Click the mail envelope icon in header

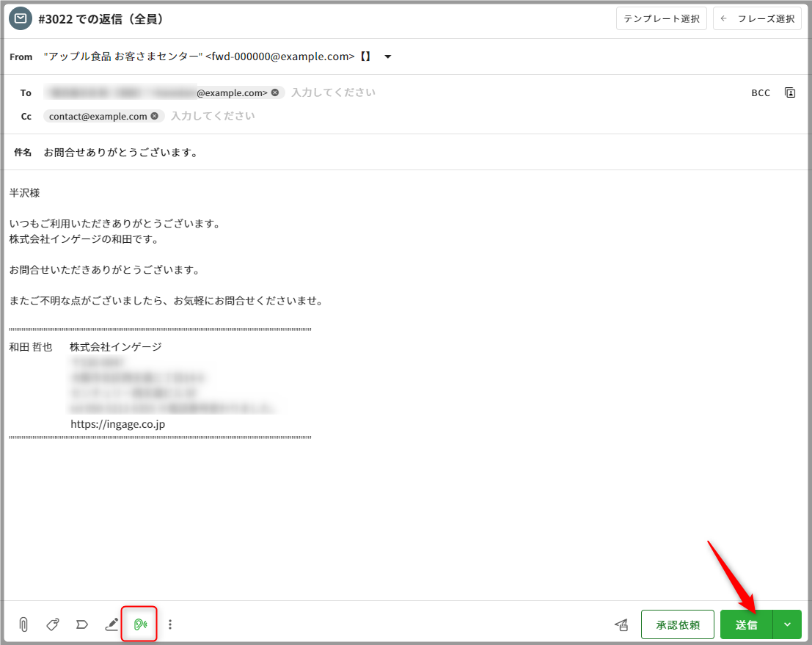pos(20,19)
